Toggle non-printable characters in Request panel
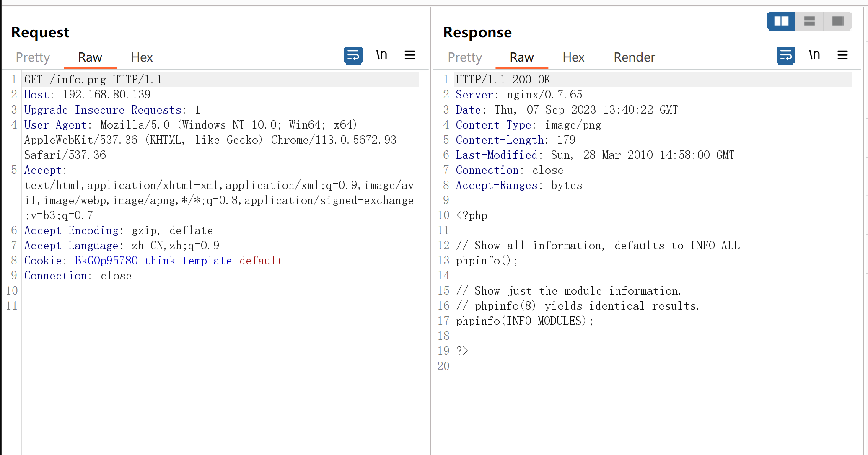 [381, 55]
